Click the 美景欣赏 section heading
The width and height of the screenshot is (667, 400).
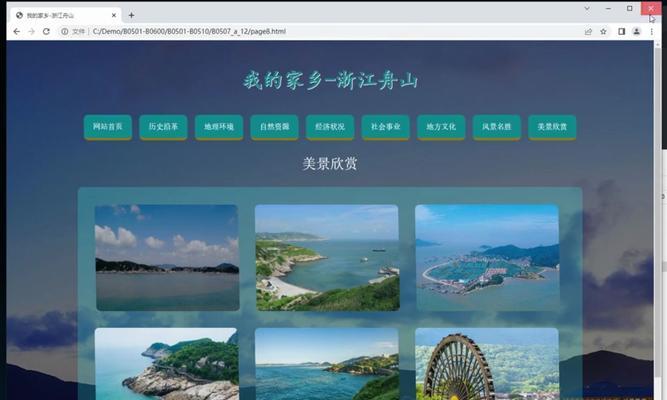330,163
